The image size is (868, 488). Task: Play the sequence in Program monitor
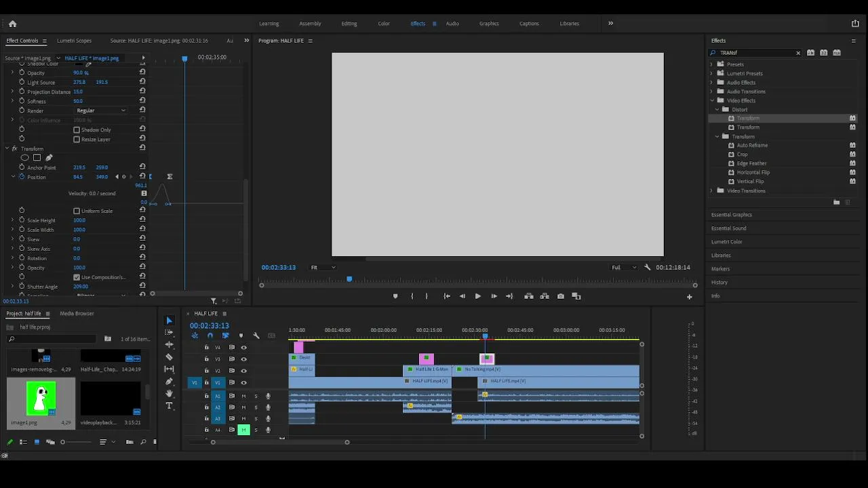tap(477, 296)
